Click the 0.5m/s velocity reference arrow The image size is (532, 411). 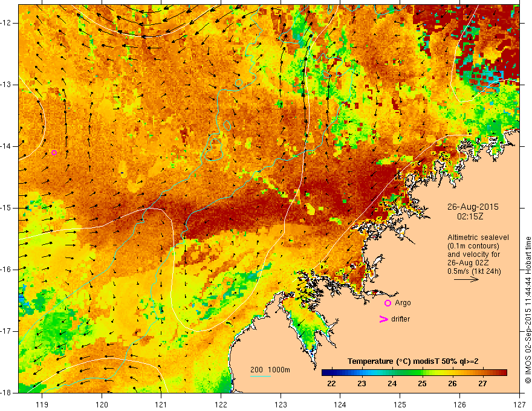tap(466, 279)
